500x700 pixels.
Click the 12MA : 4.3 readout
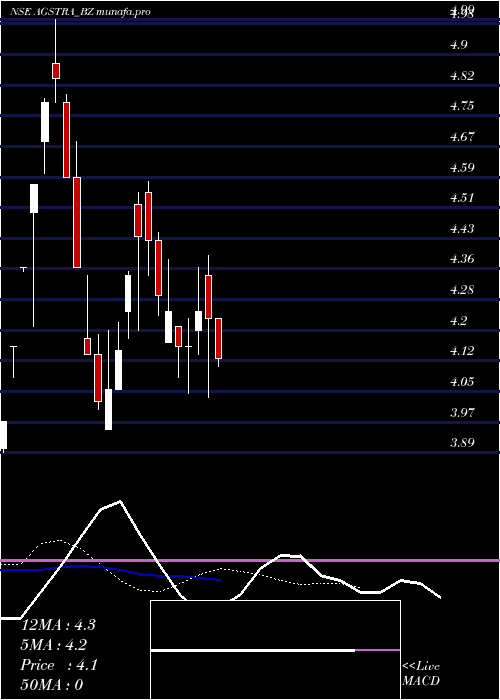pos(58,625)
